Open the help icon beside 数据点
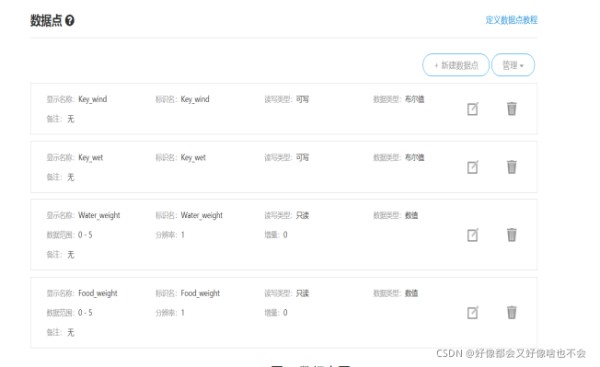The width and height of the screenshot is (600, 367). point(70,20)
